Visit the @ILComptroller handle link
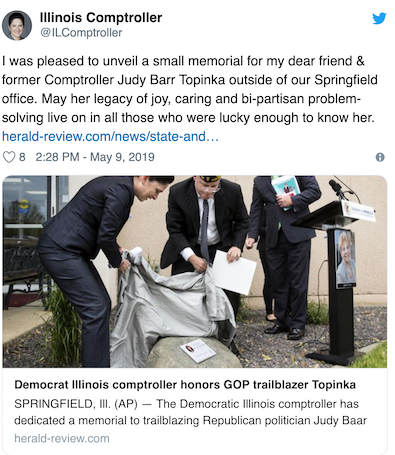395x455 pixels. pyautogui.click(x=81, y=33)
